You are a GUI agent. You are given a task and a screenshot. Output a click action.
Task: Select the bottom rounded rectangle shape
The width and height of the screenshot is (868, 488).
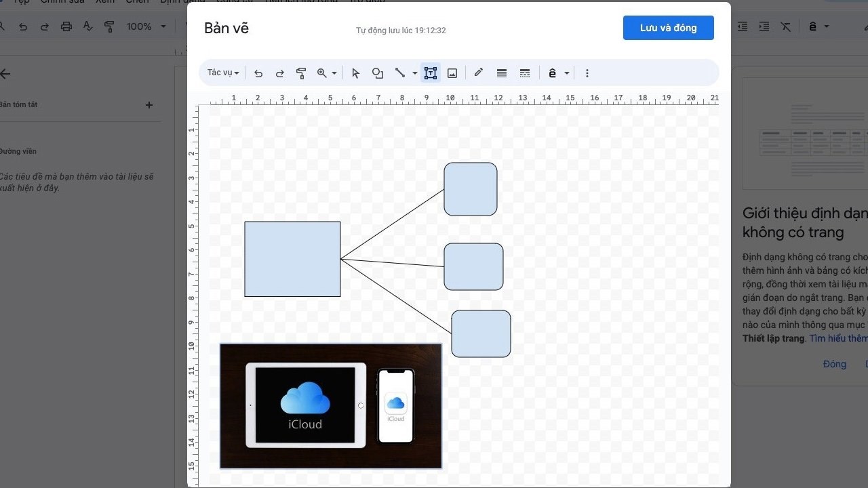tap(481, 333)
